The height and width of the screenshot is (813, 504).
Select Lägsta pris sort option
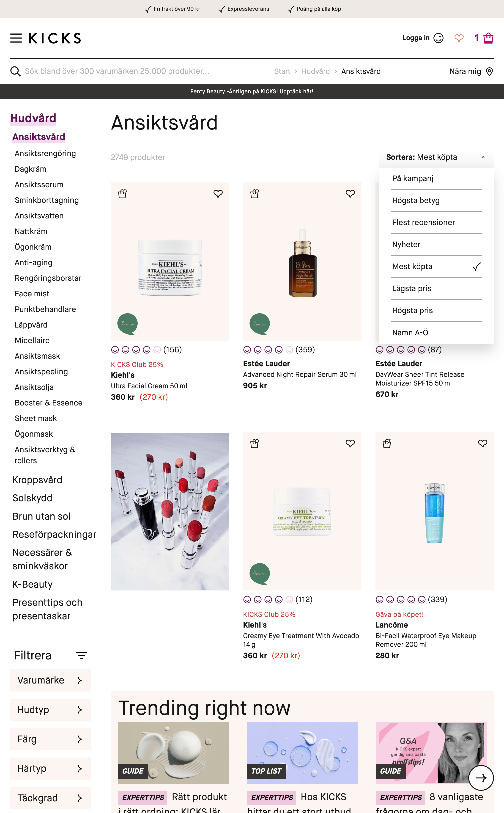(412, 288)
